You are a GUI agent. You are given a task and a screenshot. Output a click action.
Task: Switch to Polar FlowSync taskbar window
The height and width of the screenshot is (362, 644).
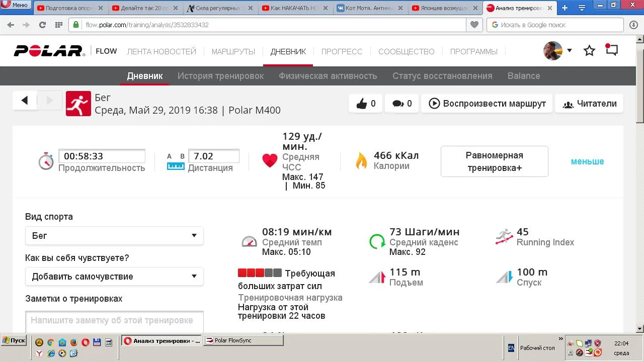(243, 340)
